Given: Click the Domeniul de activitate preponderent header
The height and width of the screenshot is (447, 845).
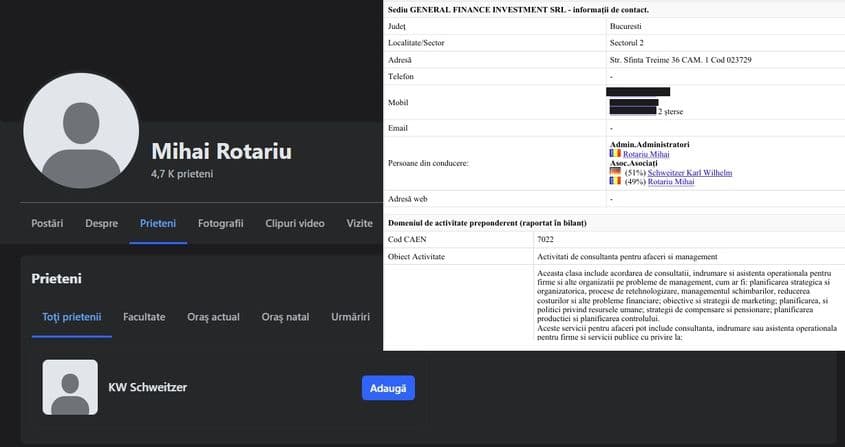Looking at the screenshot, I should click(487, 223).
